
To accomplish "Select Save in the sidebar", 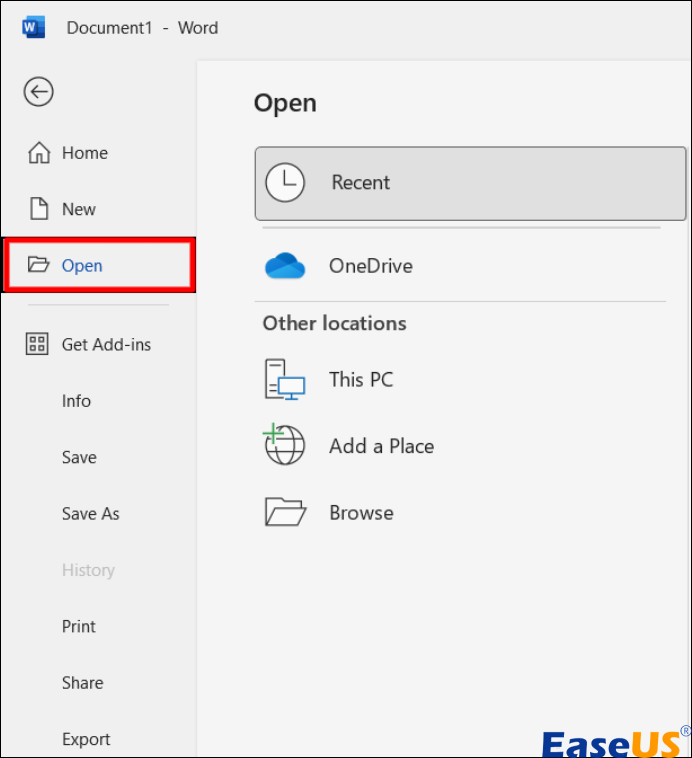I will (79, 457).
